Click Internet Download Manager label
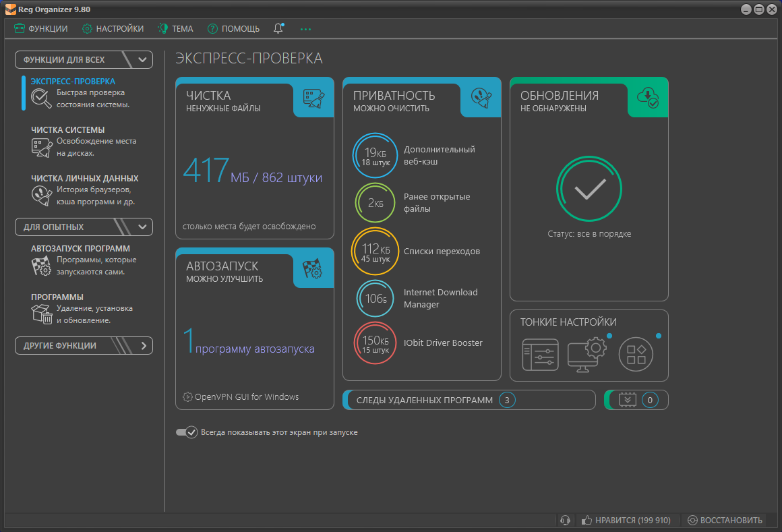The width and height of the screenshot is (782, 532). pyautogui.click(x=441, y=299)
